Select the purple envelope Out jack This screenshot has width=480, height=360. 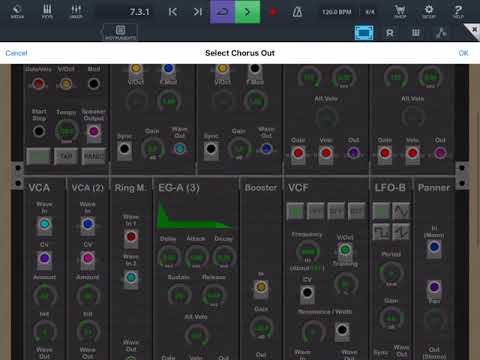point(353,153)
